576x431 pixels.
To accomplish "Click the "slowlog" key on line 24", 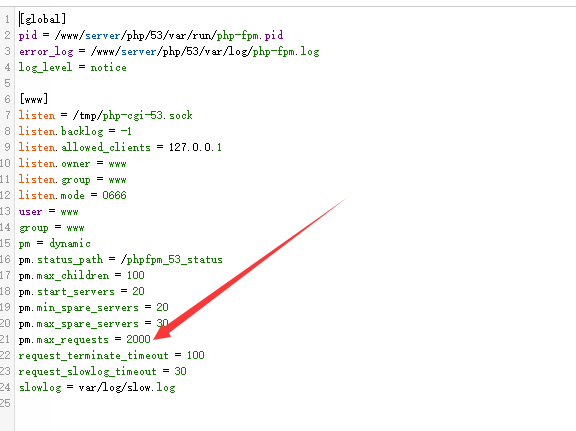I will coord(40,387).
